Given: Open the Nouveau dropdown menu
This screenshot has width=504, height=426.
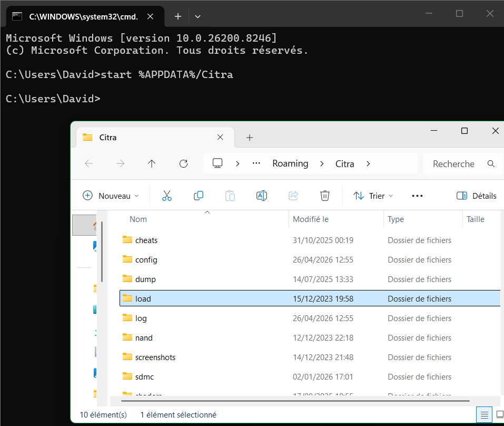Looking at the screenshot, I should click(x=111, y=196).
